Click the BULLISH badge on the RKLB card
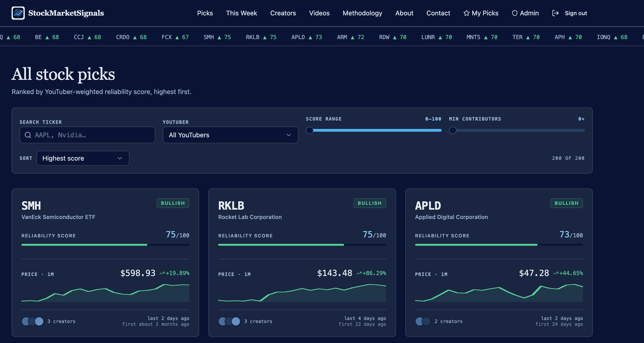The image size is (644, 343). point(370,203)
